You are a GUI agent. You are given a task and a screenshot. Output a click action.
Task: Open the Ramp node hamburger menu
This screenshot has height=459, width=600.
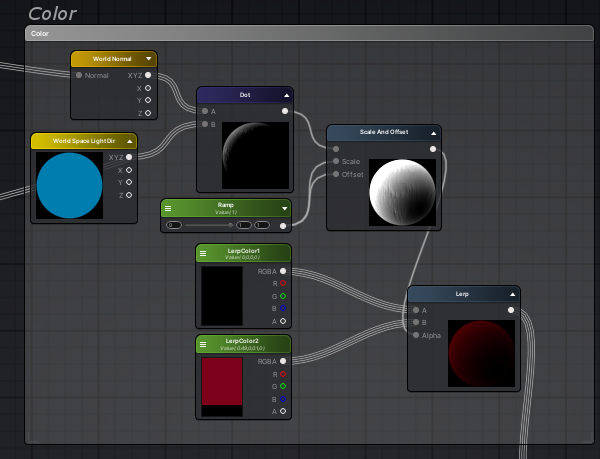point(169,208)
